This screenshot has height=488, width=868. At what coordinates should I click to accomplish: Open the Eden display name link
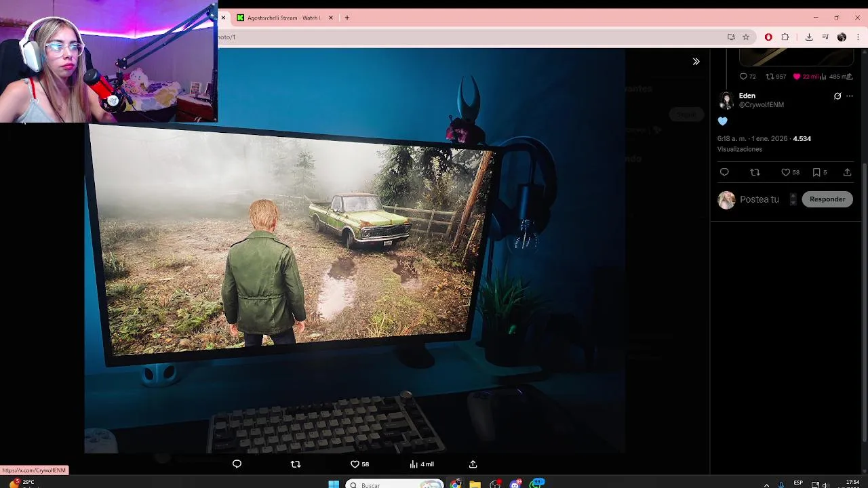747,96
